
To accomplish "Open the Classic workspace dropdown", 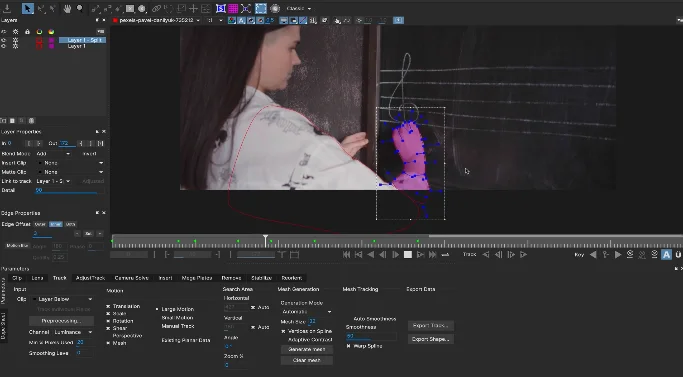I will click(x=299, y=8).
